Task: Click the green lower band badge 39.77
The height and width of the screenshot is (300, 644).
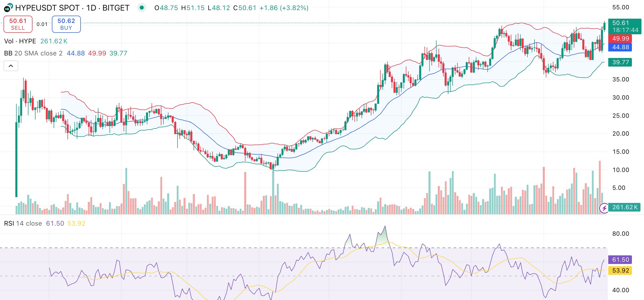Action: (x=620, y=62)
